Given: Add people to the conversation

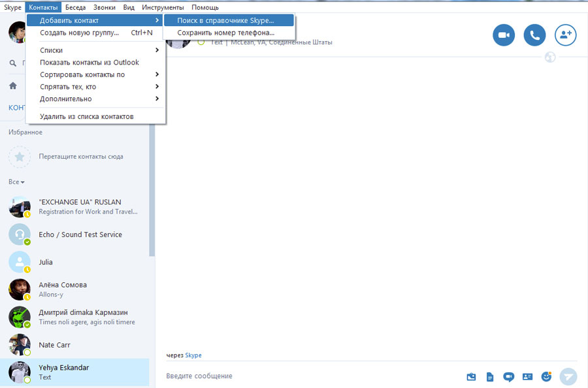Looking at the screenshot, I should click(x=566, y=35).
